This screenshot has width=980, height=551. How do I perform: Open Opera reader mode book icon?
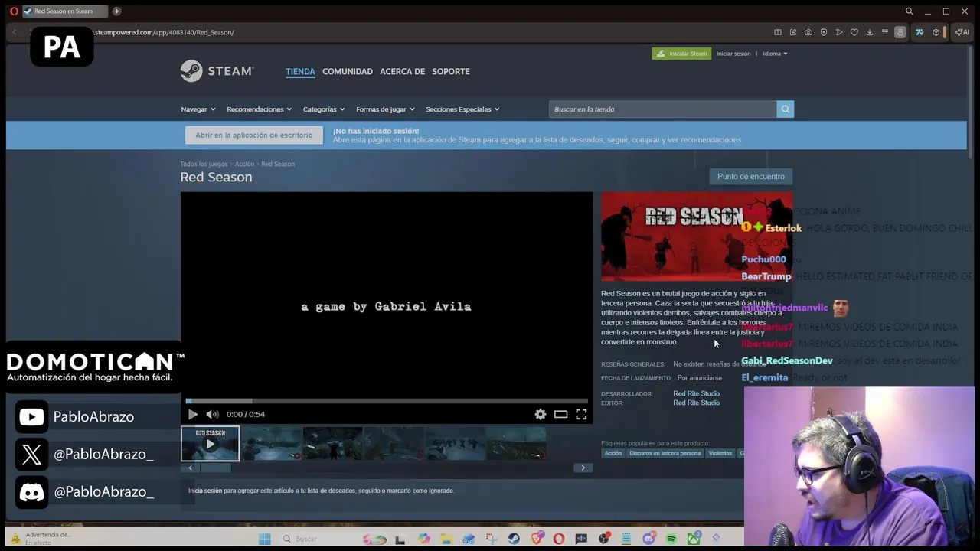coord(778,32)
